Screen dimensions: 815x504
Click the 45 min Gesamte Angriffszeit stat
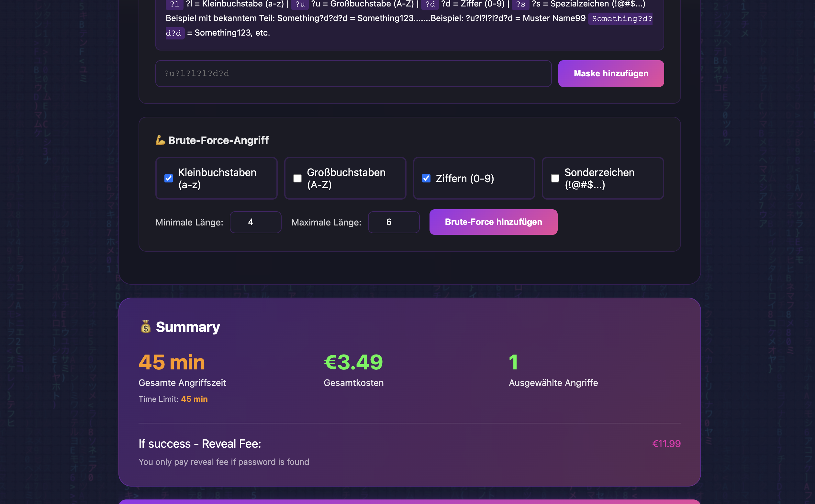[172, 362]
